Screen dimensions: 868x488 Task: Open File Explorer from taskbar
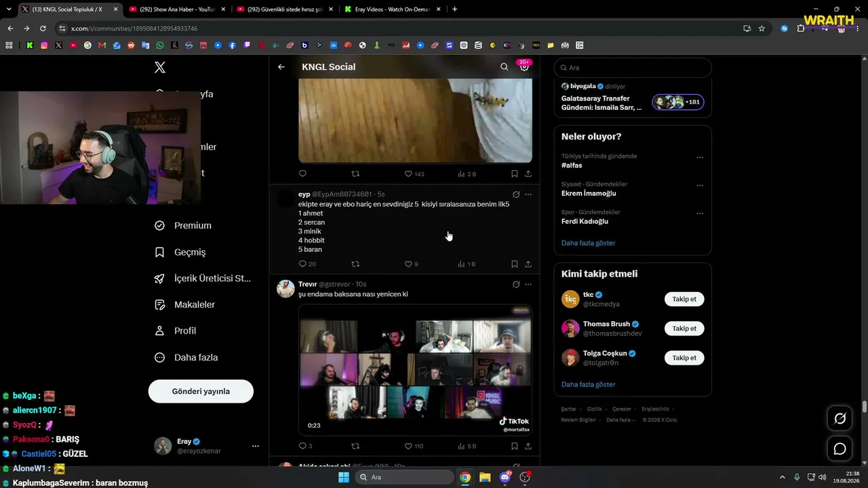click(485, 477)
